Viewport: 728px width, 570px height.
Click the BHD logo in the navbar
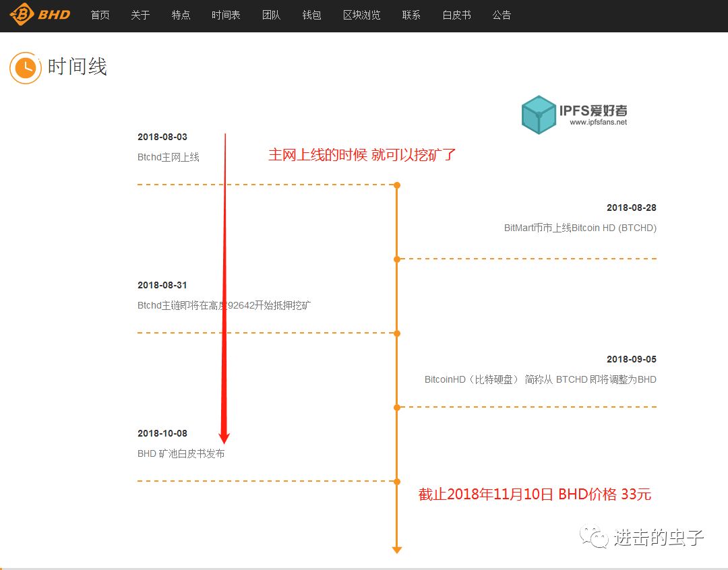[x=40, y=14]
